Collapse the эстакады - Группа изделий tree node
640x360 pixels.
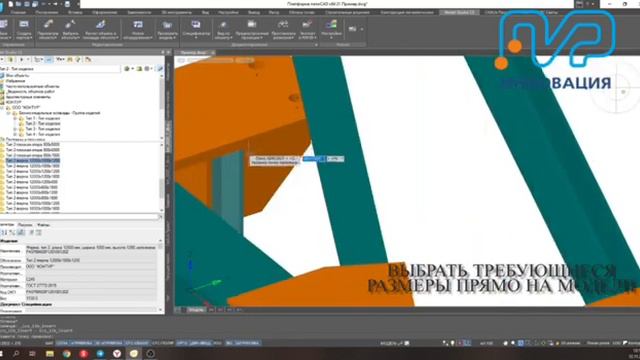(8, 113)
